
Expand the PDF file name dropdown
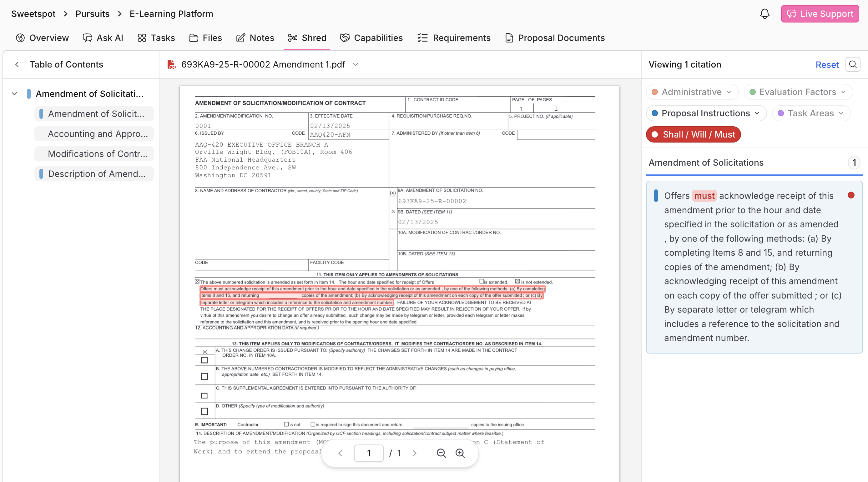(x=356, y=64)
